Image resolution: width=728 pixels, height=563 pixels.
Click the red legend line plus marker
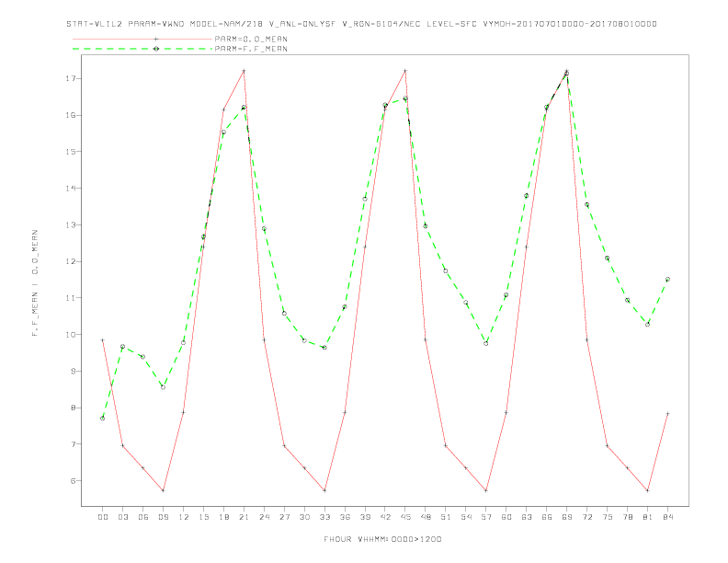coord(156,39)
